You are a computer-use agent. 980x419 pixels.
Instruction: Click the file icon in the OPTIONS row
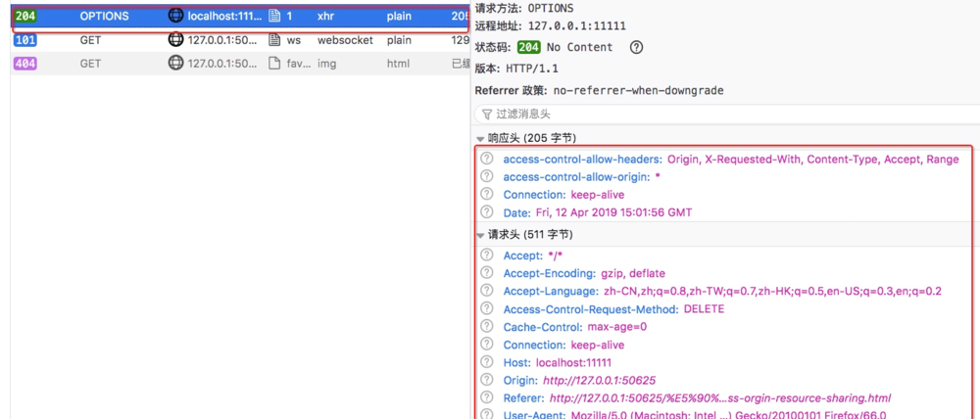273,17
